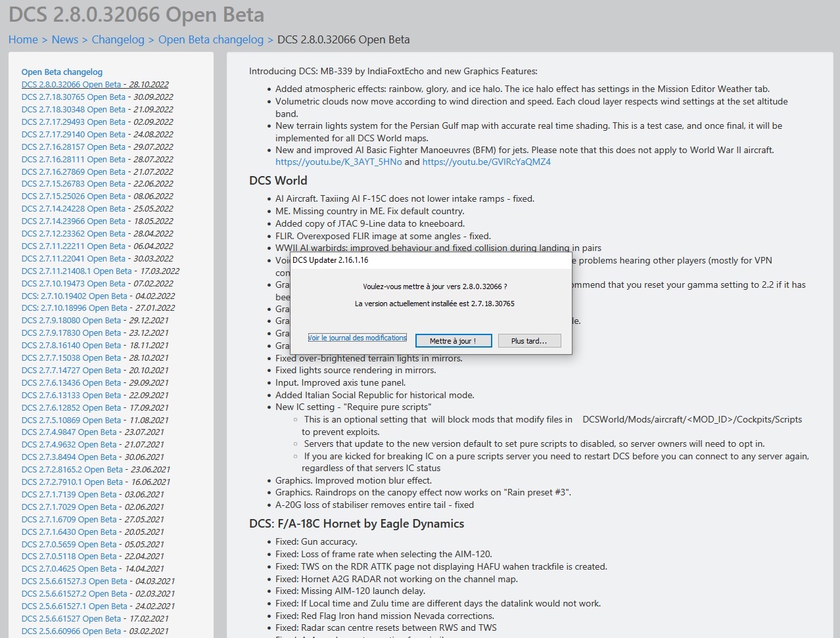This screenshot has width=840, height=638.
Task: Open DCS 2.7.15.25026 Open Beta entry
Action: (x=73, y=196)
